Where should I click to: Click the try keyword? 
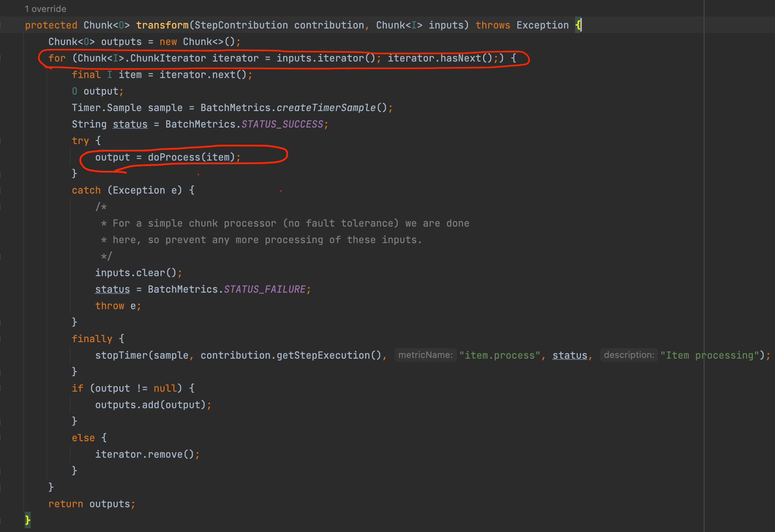pos(80,141)
